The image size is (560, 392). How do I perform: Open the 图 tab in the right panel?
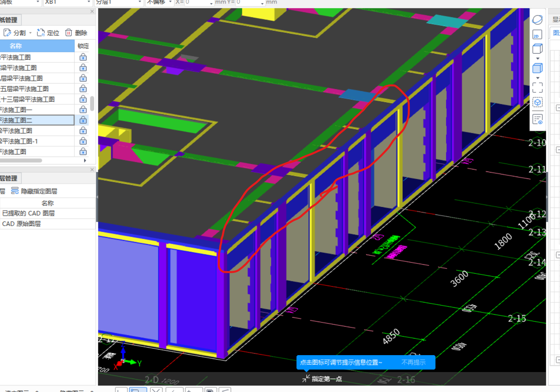(x=555, y=33)
